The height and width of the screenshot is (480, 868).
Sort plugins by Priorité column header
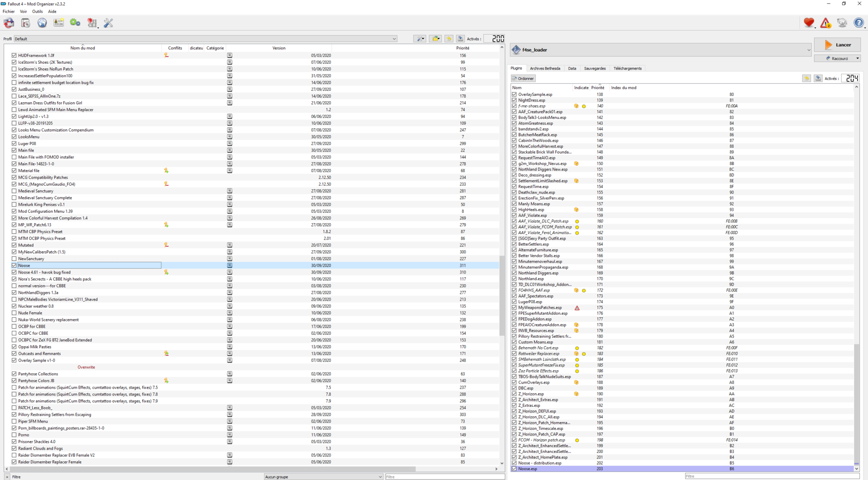tap(598, 88)
